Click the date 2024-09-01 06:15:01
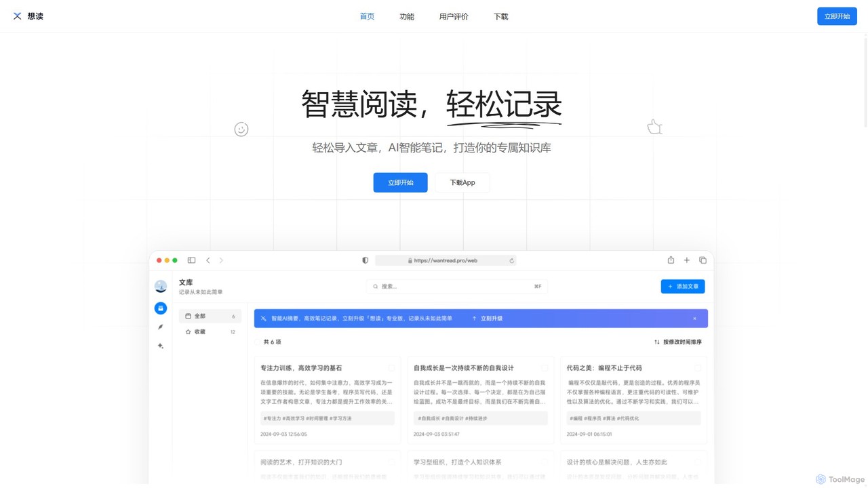The width and height of the screenshot is (868, 488). (589, 434)
